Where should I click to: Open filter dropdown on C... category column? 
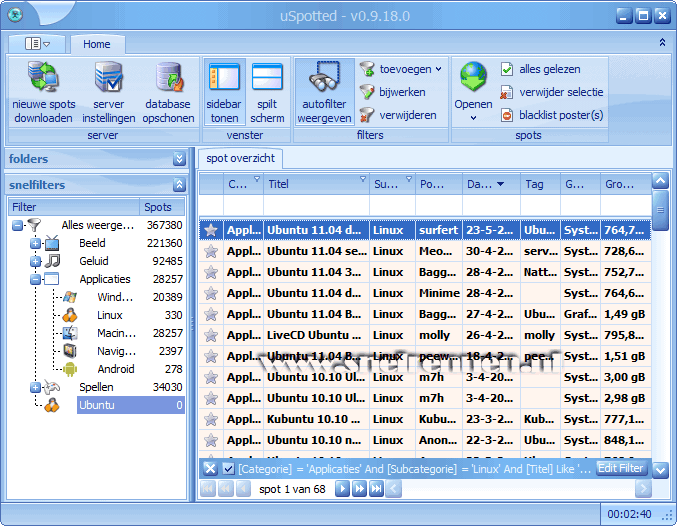click(257, 178)
